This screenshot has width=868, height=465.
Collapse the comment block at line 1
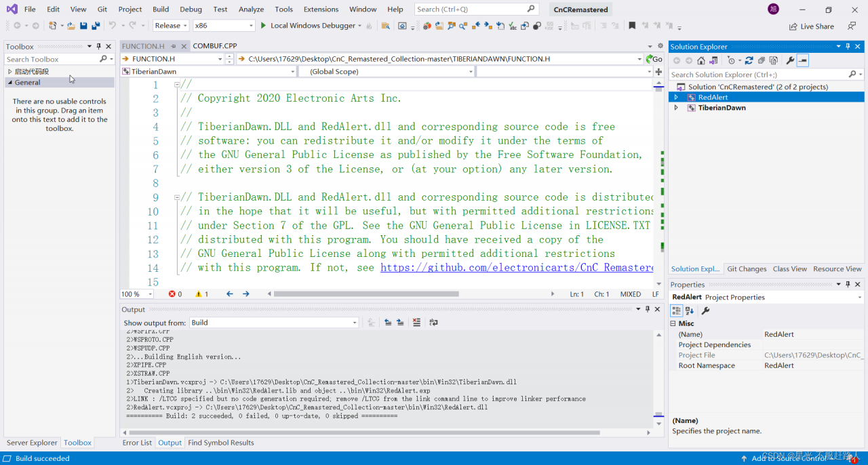pos(177,85)
